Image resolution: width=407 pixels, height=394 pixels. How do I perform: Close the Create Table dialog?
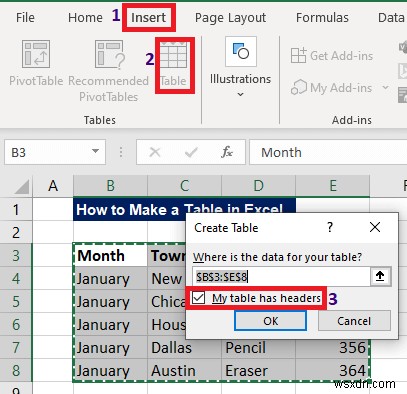(x=375, y=227)
